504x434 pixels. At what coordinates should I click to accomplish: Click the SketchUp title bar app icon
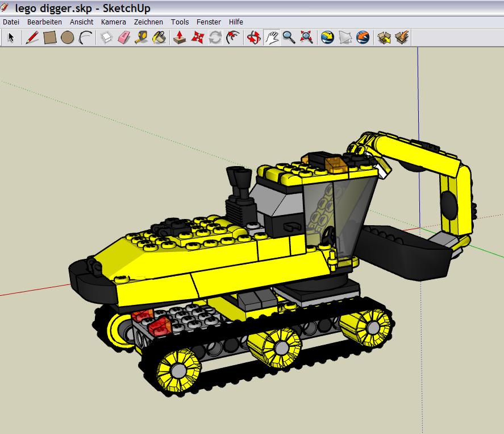(5, 7)
